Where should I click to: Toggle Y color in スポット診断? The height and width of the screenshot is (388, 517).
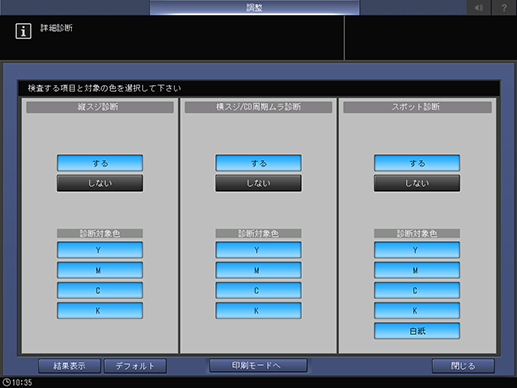pos(417,250)
